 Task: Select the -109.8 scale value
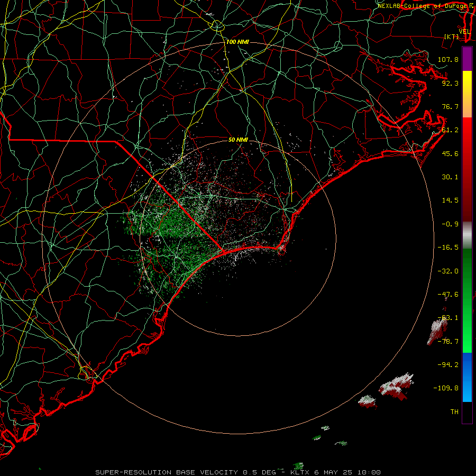click(446, 388)
